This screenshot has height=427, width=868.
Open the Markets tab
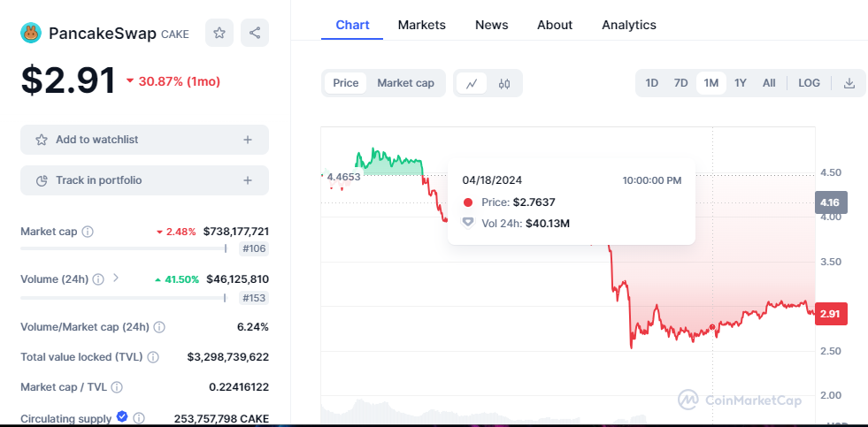[x=421, y=25]
